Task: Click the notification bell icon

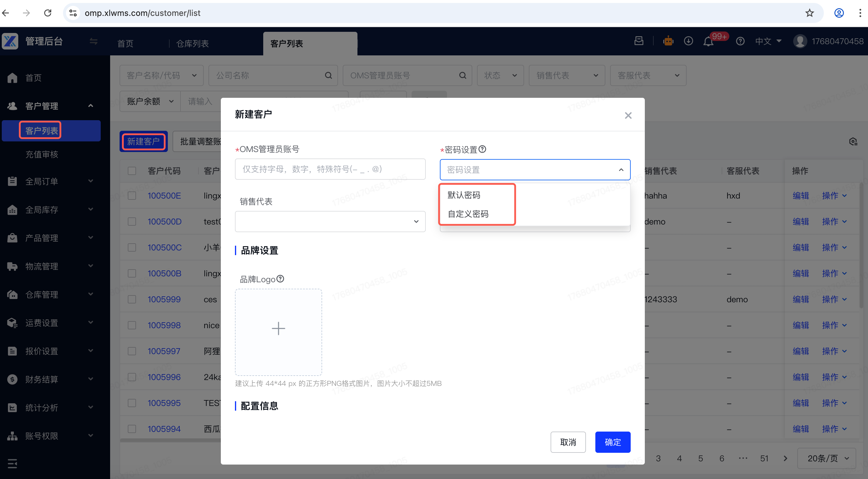Action: pyautogui.click(x=708, y=42)
